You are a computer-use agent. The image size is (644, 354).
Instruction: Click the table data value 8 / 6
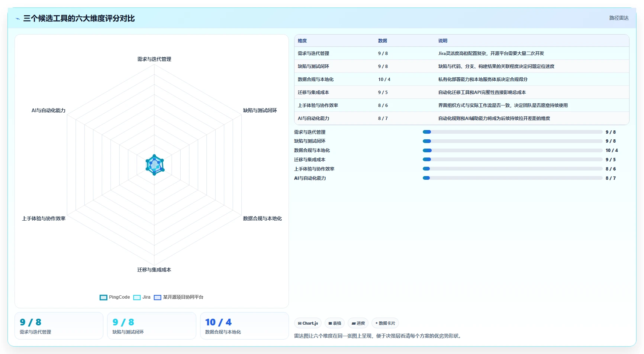[383, 105]
